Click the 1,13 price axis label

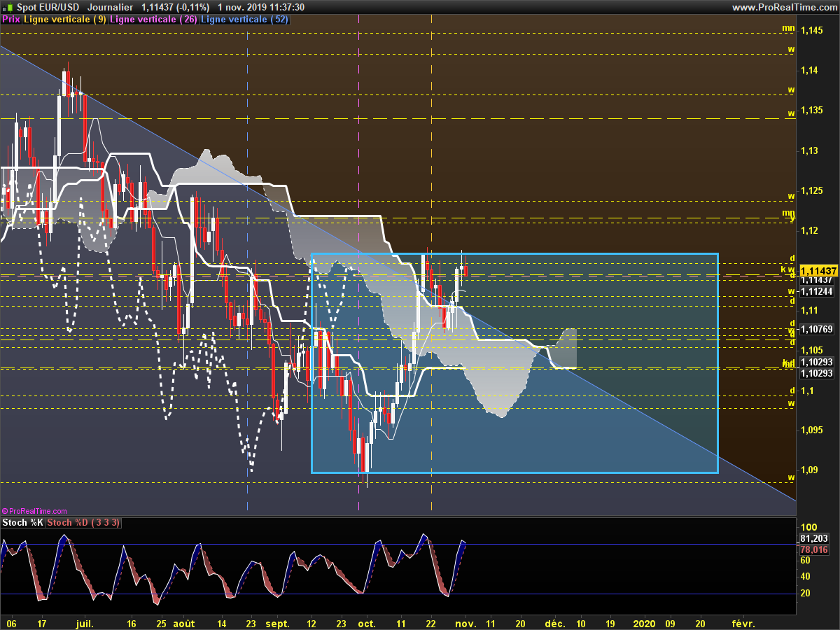[809, 150]
